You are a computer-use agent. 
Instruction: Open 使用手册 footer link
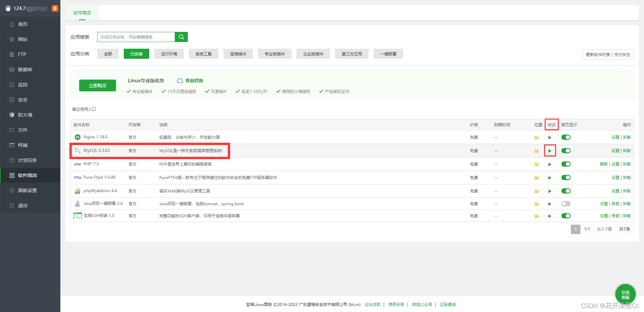[x=396, y=305]
